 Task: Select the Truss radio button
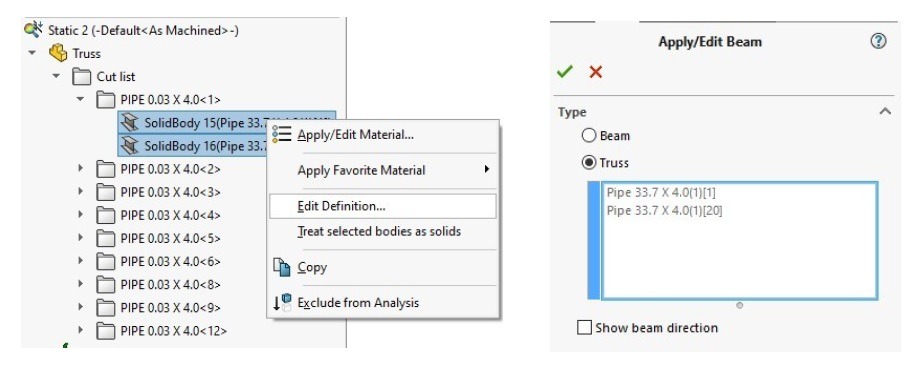coord(588,162)
